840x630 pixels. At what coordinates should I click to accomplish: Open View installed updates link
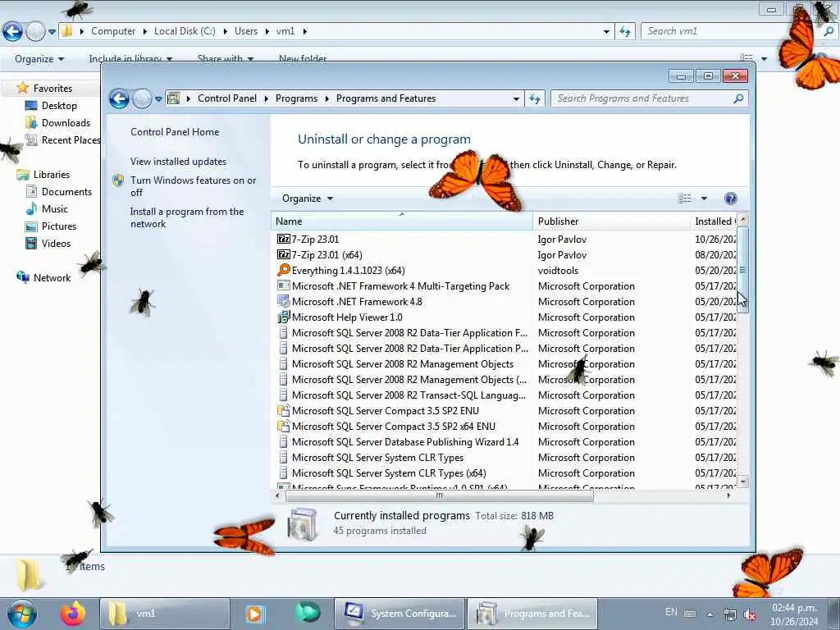point(178,162)
